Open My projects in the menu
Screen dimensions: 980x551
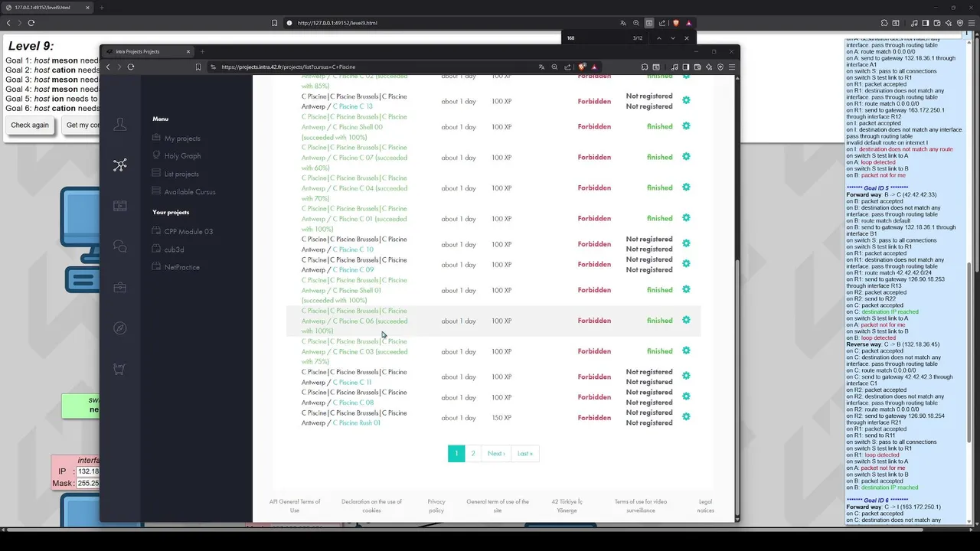(182, 139)
